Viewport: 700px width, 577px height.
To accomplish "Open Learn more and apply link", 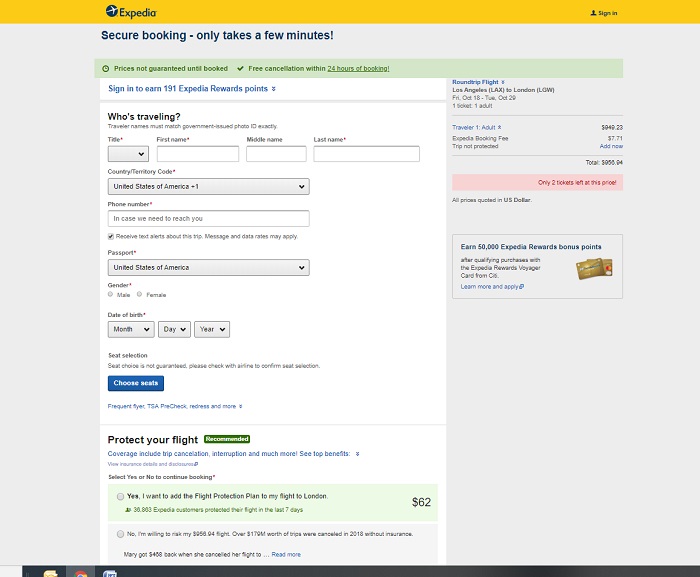I will tap(492, 287).
